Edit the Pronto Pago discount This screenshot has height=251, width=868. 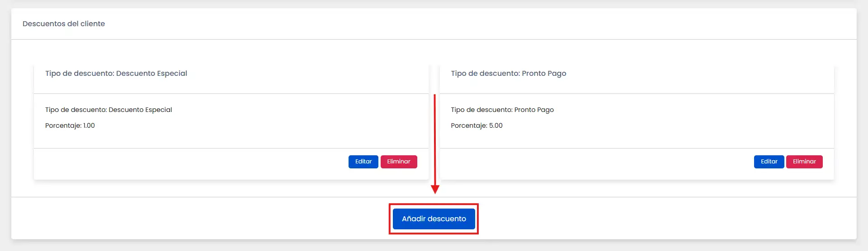[x=769, y=162]
